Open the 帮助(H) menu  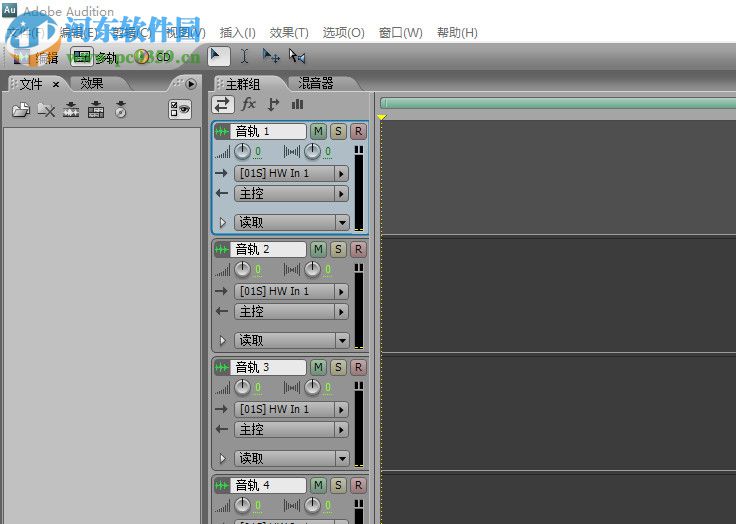(457, 33)
